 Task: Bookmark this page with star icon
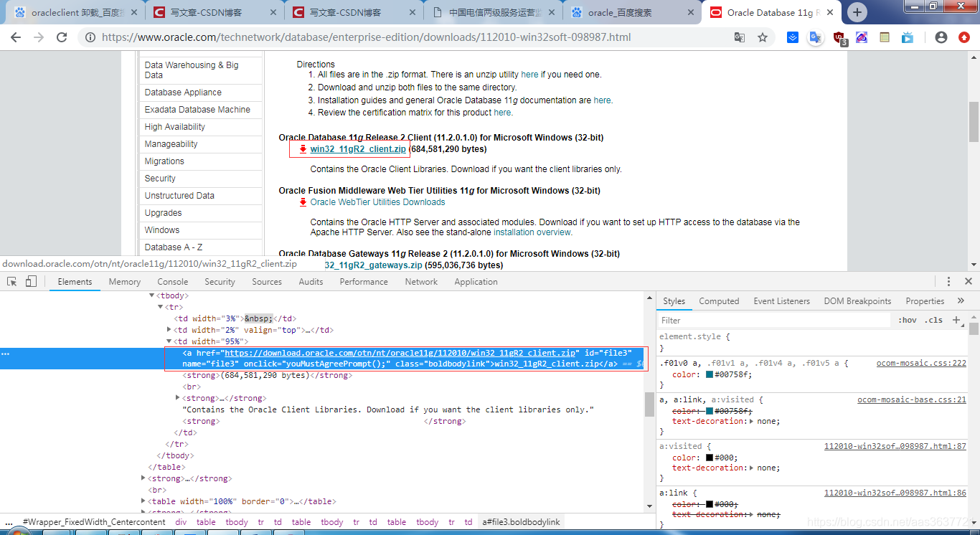[x=763, y=37]
